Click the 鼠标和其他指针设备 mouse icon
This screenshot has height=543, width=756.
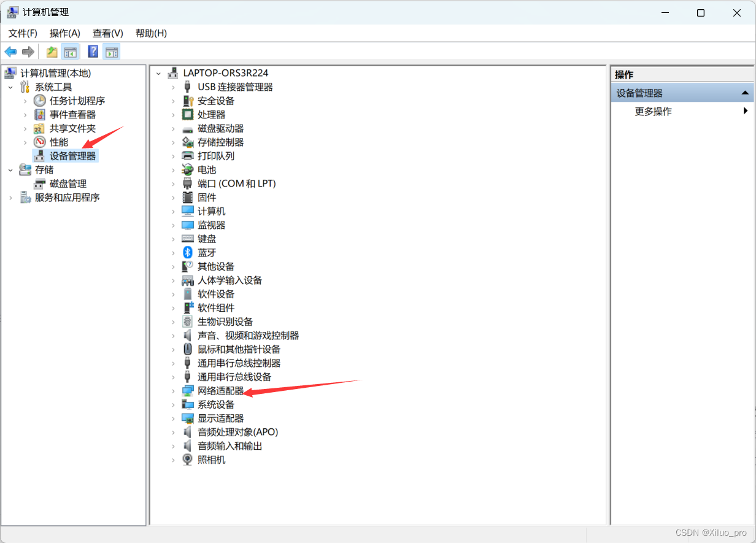pos(188,349)
